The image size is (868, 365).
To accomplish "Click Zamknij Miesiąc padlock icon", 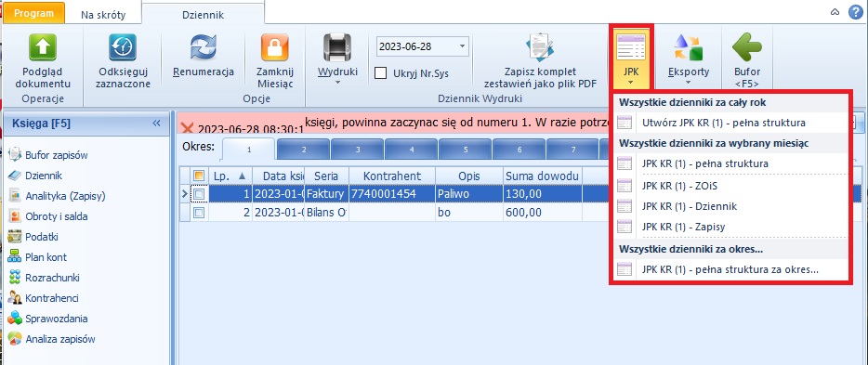I will (x=275, y=47).
